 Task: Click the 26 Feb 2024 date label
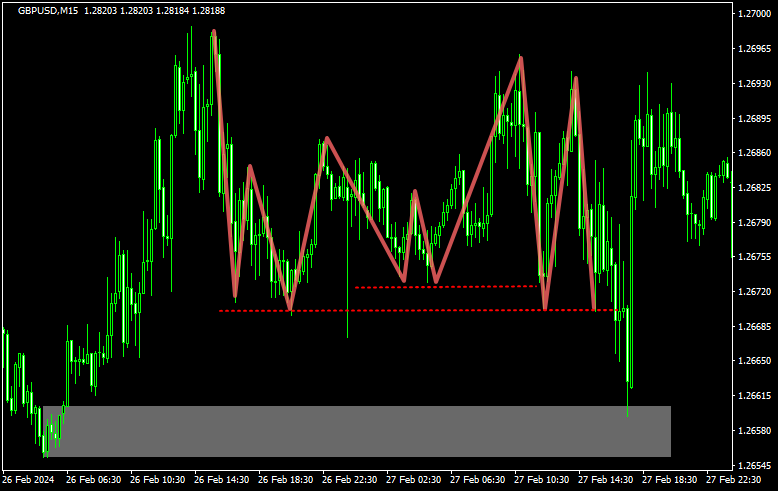pos(28,480)
